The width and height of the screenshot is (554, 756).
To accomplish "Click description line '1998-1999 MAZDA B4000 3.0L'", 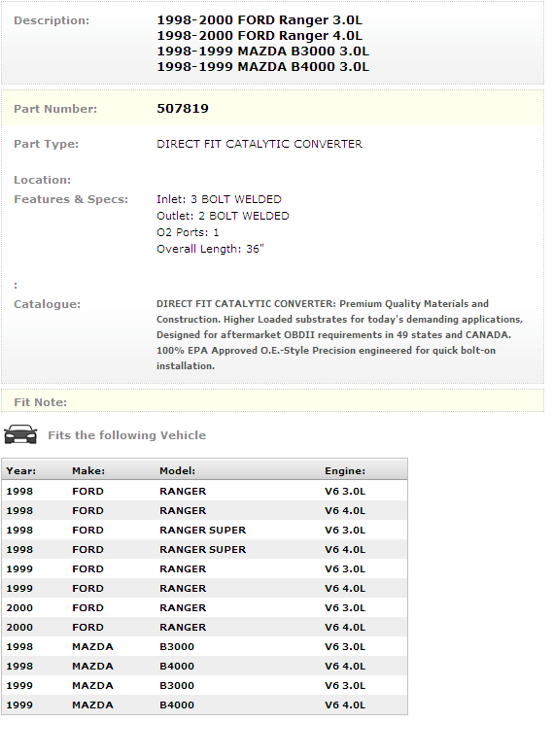I will pyautogui.click(x=262, y=66).
